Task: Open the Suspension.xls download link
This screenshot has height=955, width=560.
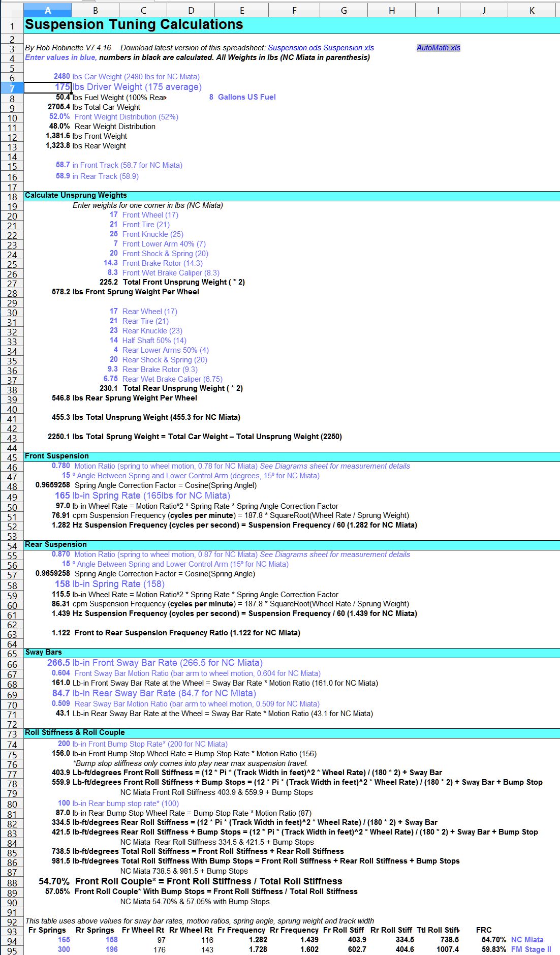Action: pyautogui.click(x=349, y=48)
